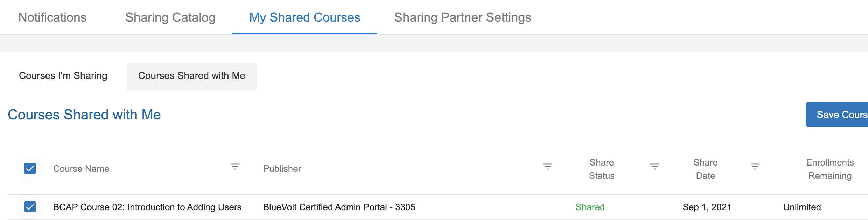Click the green Shared status text

click(590, 207)
